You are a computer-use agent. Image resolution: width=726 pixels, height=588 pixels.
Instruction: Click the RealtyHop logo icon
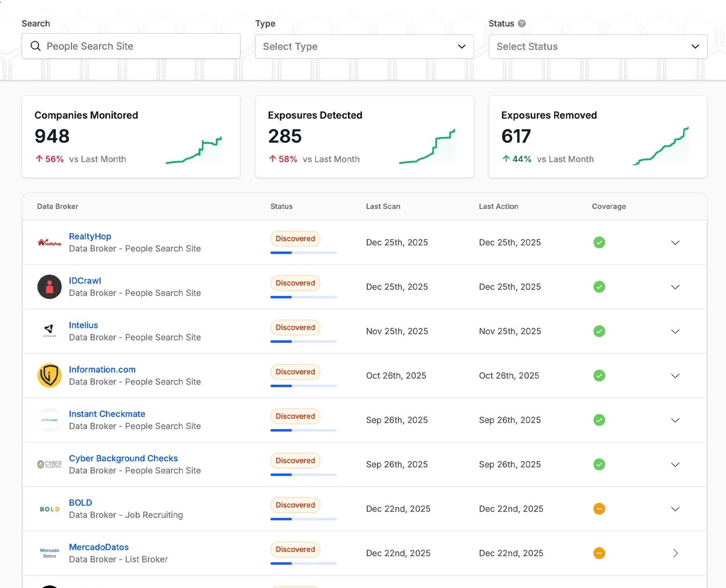tap(49, 242)
